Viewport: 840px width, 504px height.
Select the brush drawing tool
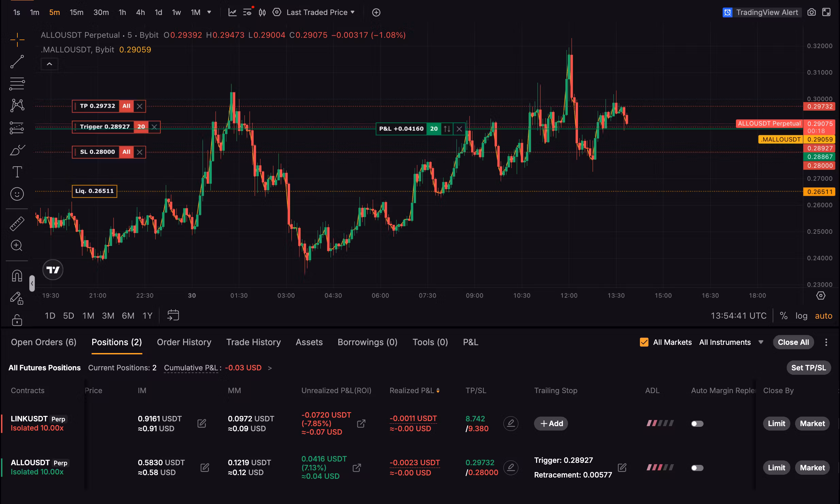(x=17, y=150)
